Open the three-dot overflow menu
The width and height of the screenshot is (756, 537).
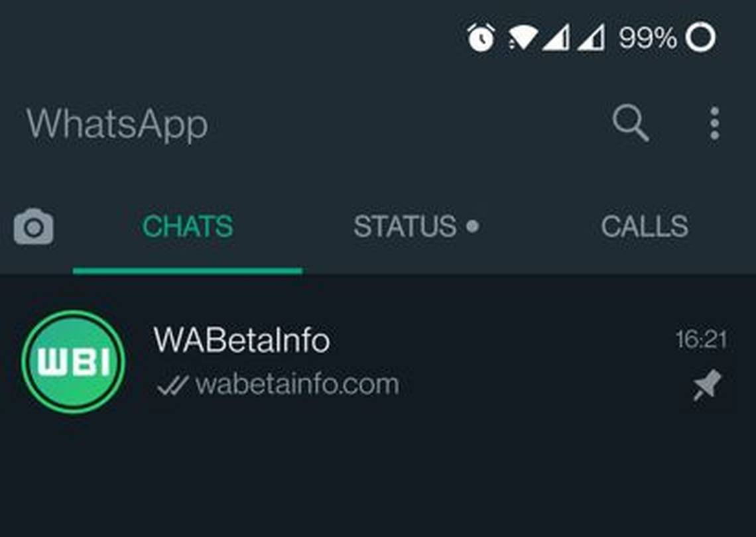(x=714, y=123)
